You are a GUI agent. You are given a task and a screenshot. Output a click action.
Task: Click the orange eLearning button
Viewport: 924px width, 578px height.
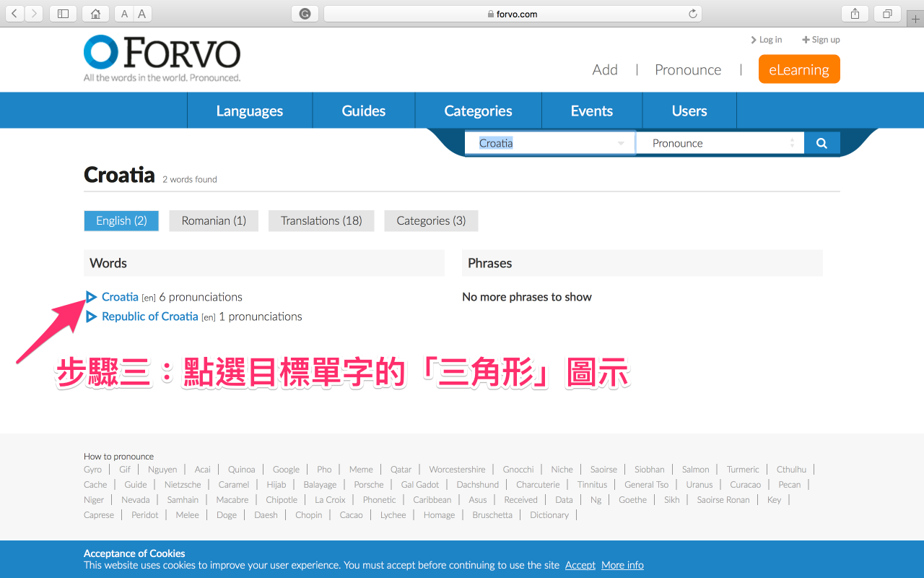(x=798, y=69)
